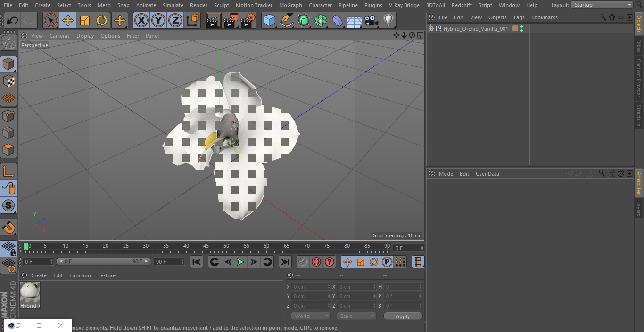Switch to Structure tab
Screen dimensions: 644x332
point(639,115)
